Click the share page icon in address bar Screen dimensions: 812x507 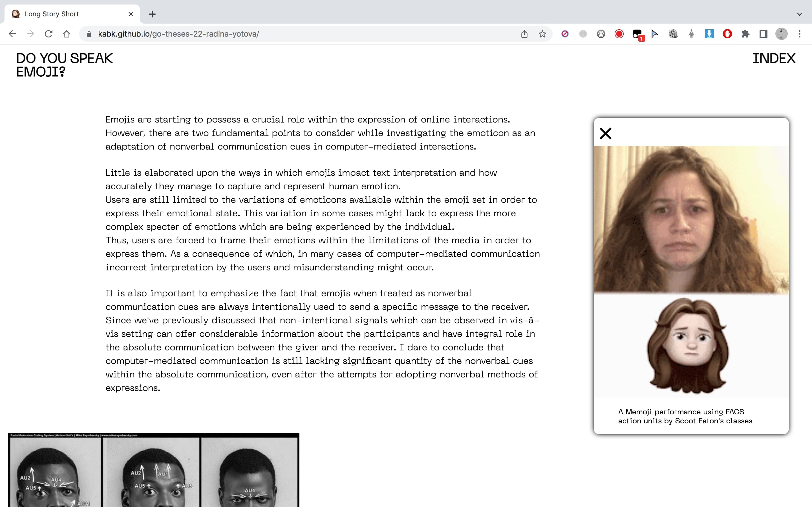(x=524, y=34)
